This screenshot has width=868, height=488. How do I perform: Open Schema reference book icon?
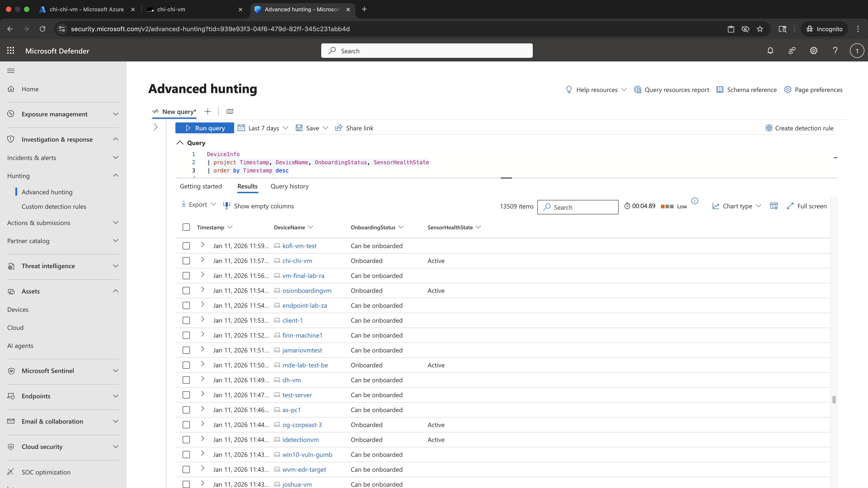coord(720,90)
